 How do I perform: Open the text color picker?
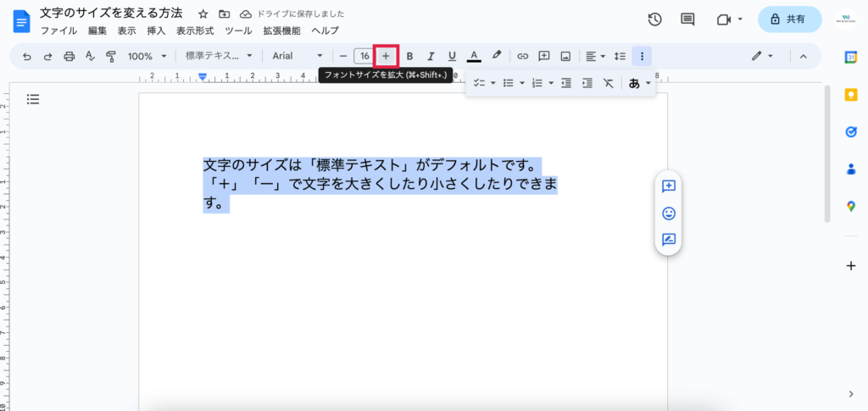(x=474, y=56)
